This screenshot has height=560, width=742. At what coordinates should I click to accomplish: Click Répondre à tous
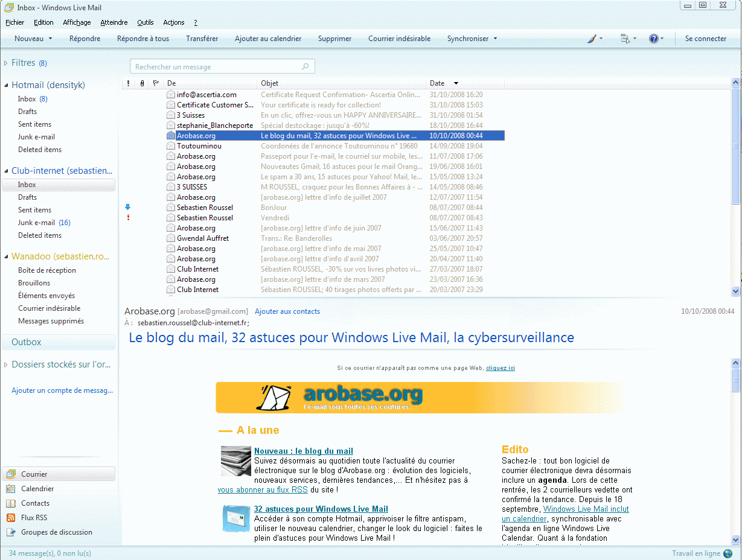[143, 39]
